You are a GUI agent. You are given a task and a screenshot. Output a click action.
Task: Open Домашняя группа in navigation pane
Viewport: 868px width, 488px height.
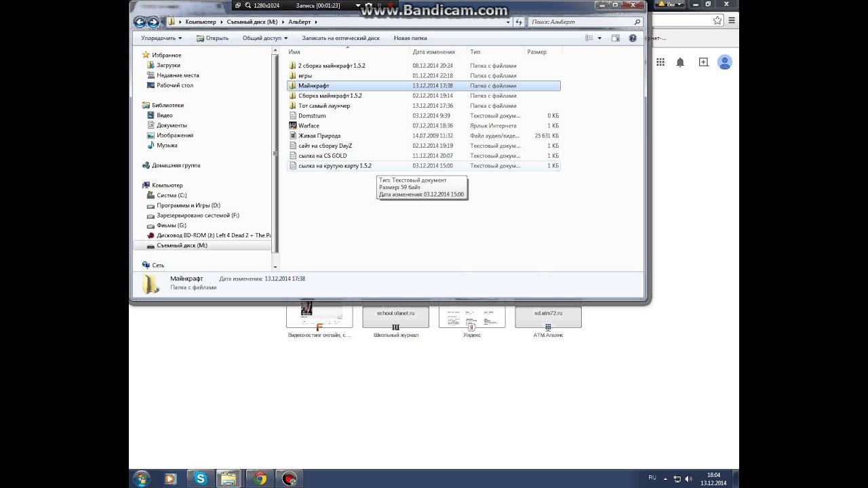[176, 165]
